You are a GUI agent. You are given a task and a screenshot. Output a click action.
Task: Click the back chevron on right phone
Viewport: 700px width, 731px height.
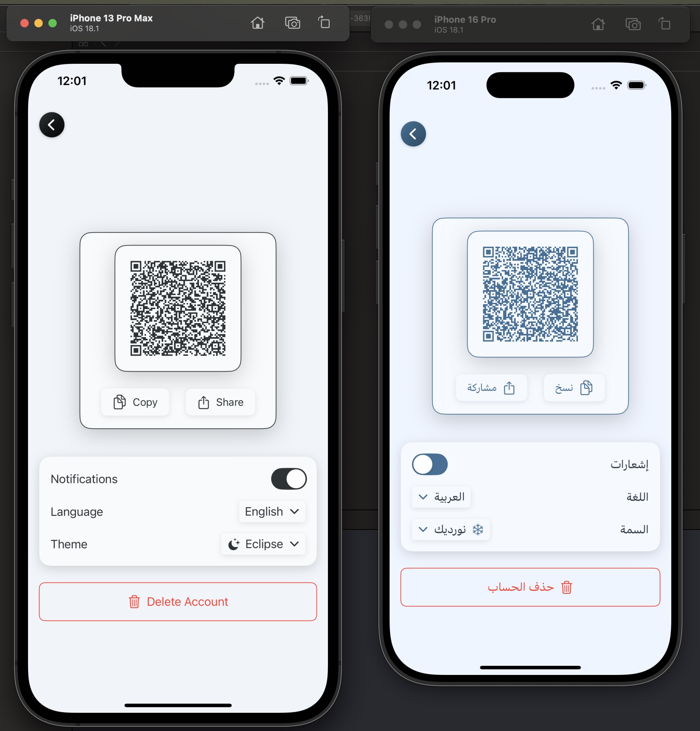point(414,133)
